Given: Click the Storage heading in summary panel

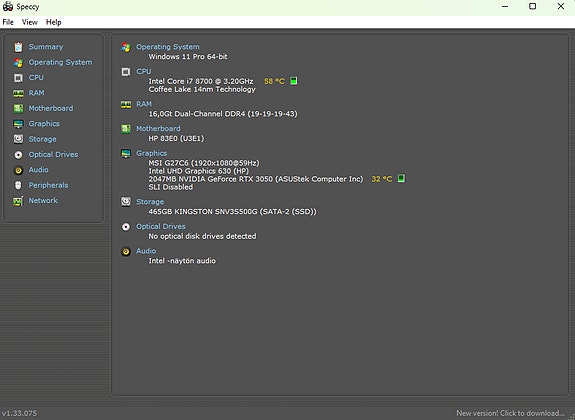Looking at the screenshot, I should coord(150,202).
